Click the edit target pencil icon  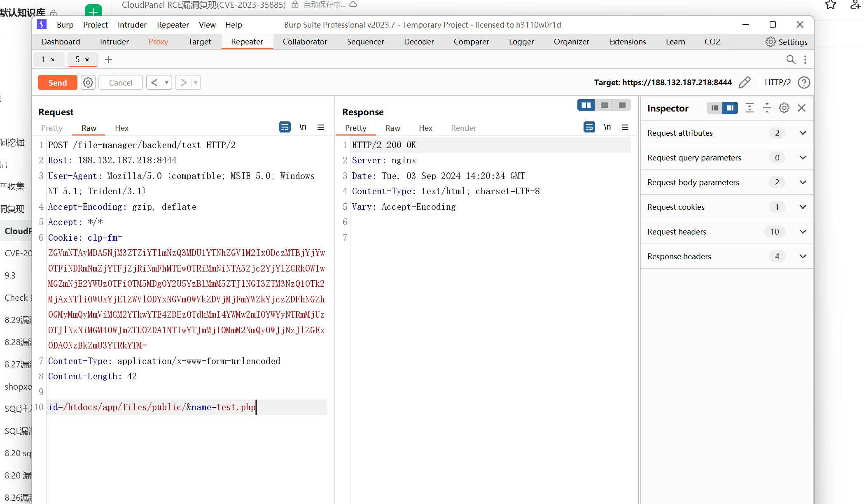(744, 83)
